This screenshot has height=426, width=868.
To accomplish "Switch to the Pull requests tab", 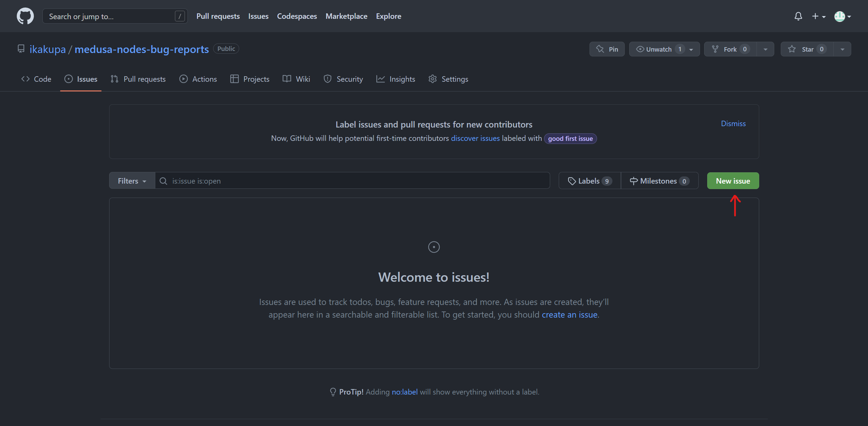I will (x=138, y=79).
